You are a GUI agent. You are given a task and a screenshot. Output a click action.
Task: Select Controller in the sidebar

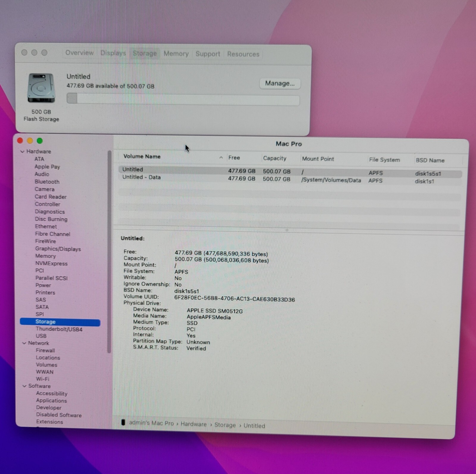tap(48, 204)
